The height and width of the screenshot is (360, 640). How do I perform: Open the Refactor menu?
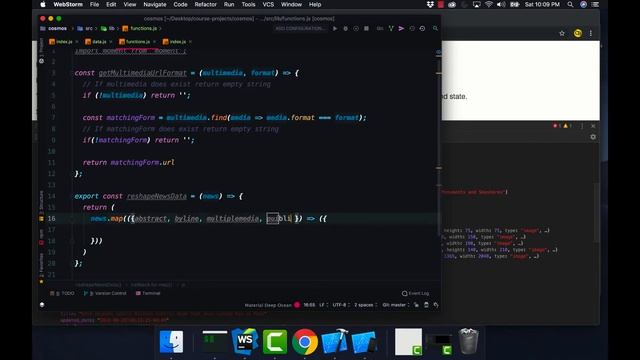(205, 4)
